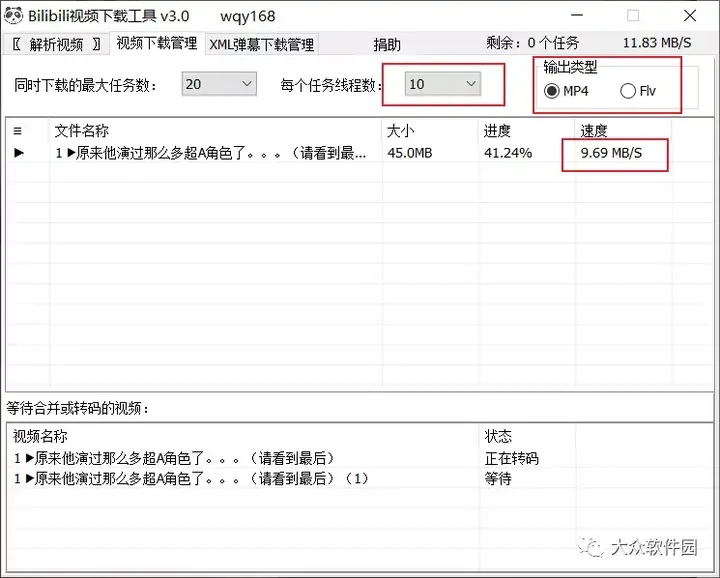Select the video row with status 正在转码
The image size is (720, 578).
tap(359, 458)
